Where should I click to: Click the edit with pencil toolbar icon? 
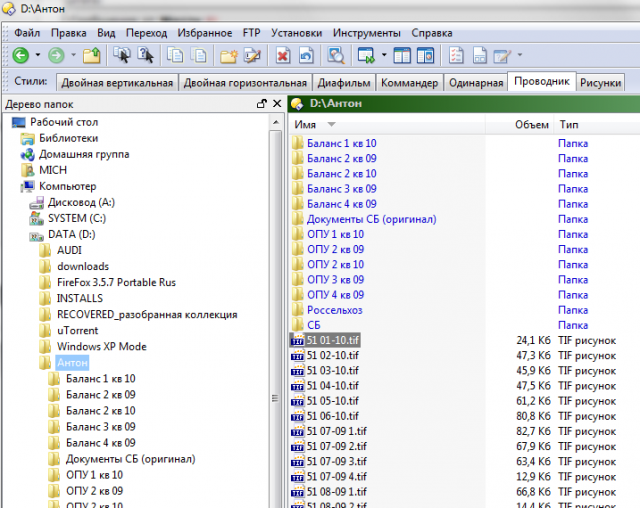click(x=502, y=55)
